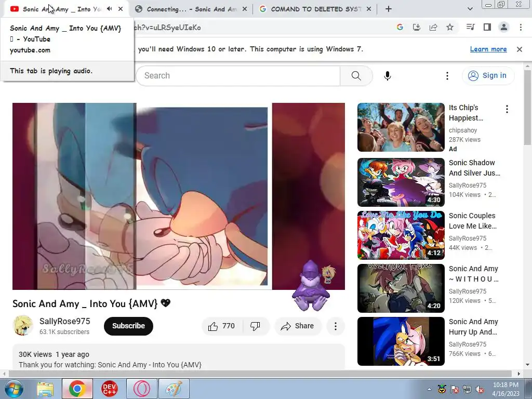Image resolution: width=532 pixels, height=399 pixels.
Task: Share the video
Action: (297, 326)
